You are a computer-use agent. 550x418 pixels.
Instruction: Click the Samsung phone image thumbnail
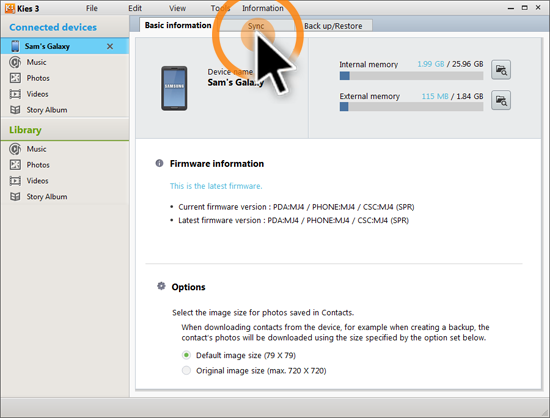(174, 88)
